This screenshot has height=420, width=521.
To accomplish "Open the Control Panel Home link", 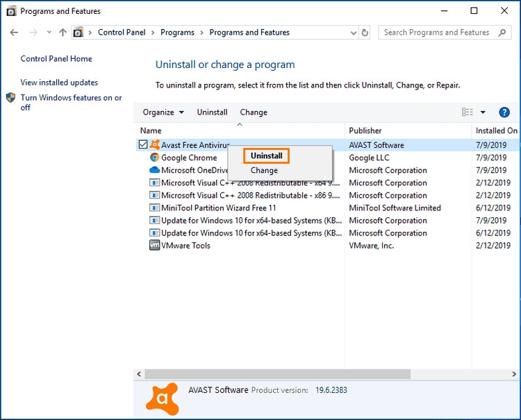I will pos(56,59).
